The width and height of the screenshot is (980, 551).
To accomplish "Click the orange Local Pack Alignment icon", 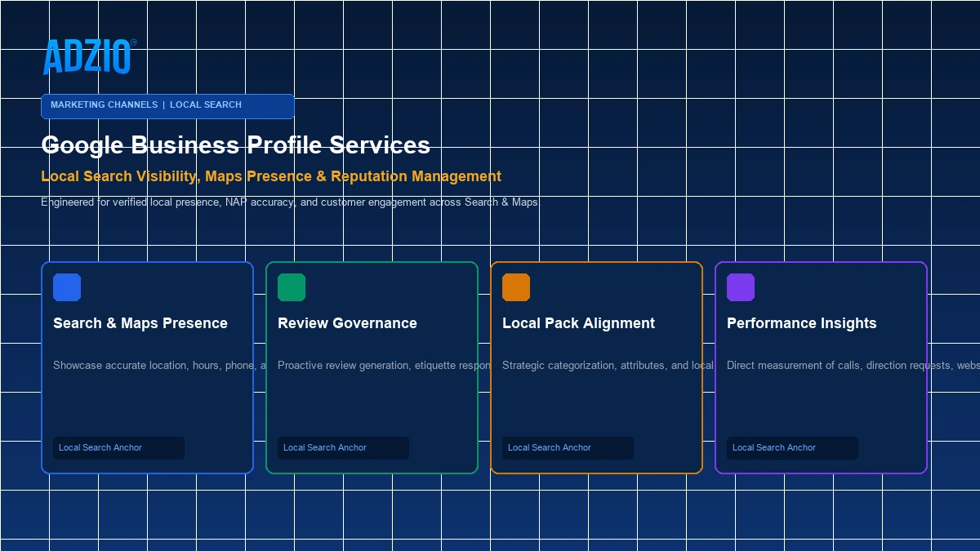I will (516, 287).
